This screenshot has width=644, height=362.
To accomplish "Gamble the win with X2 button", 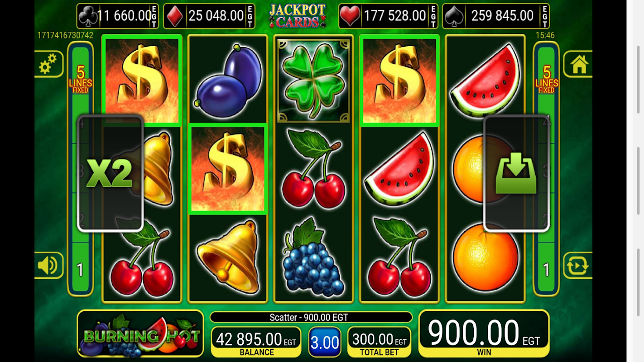I will point(110,173).
